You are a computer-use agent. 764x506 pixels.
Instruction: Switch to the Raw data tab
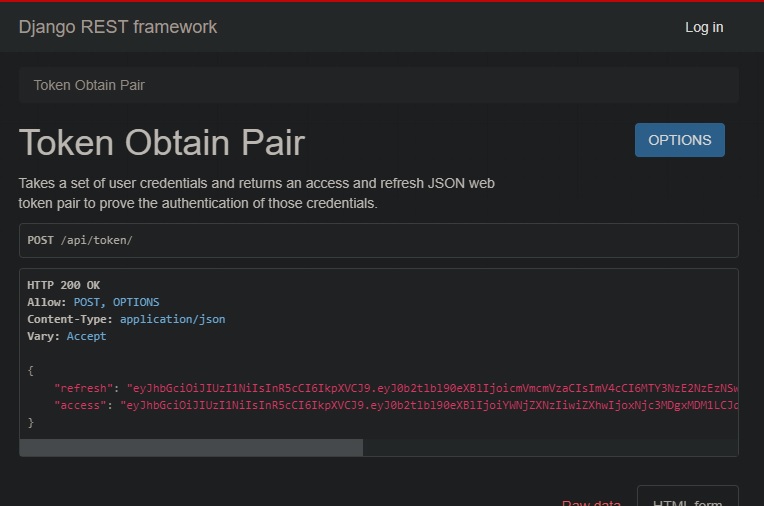(x=591, y=502)
